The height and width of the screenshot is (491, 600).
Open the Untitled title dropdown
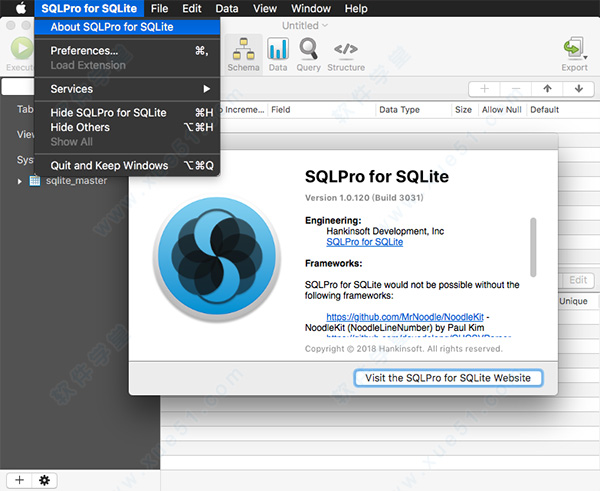305,26
